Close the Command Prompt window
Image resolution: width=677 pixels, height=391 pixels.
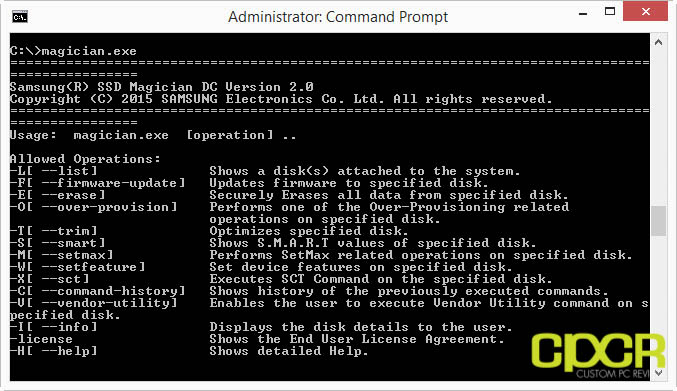645,12
